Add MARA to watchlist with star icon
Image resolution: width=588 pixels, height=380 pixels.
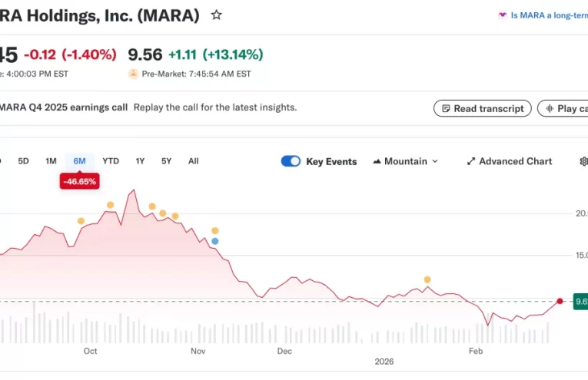click(x=217, y=15)
